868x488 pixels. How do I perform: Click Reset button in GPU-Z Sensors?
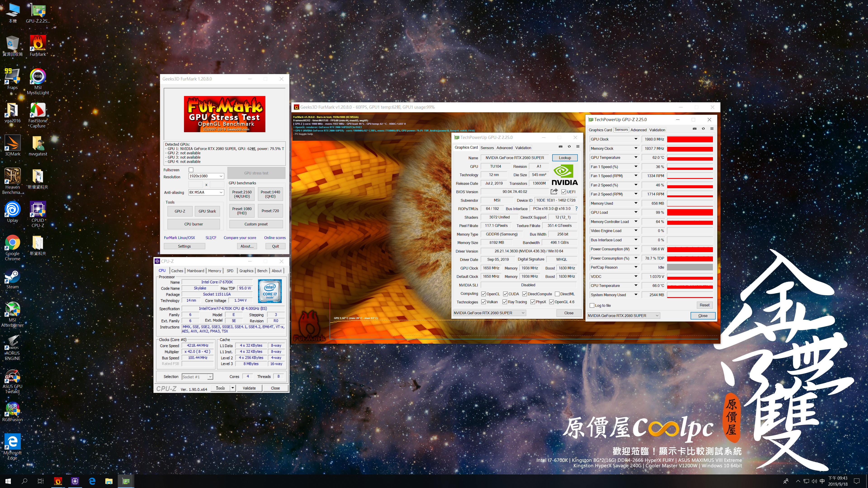point(704,305)
